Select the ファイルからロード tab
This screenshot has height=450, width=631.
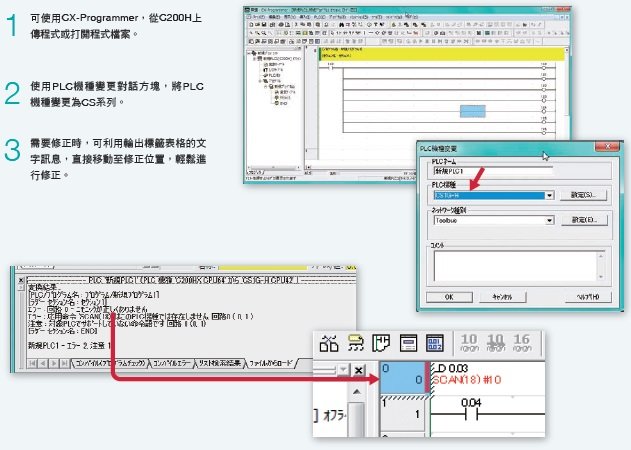pyautogui.click(x=270, y=363)
